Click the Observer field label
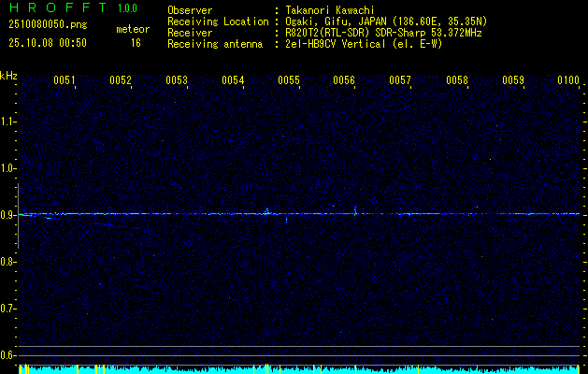The image size is (588, 374). coord(190,10)
